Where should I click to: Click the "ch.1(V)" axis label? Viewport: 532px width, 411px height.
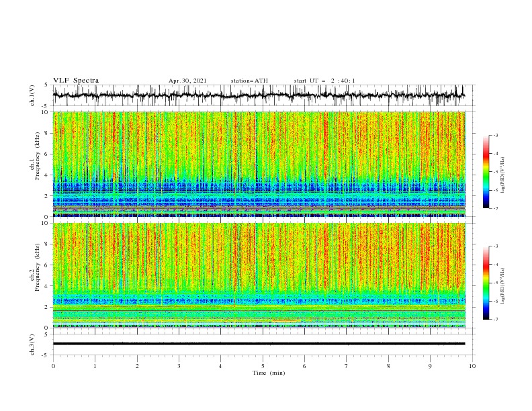[x=32, y=95]
